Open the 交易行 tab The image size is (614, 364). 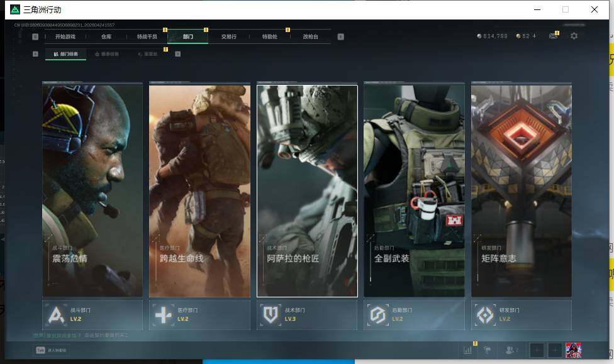pyautogui.click(x=229, y=37)
